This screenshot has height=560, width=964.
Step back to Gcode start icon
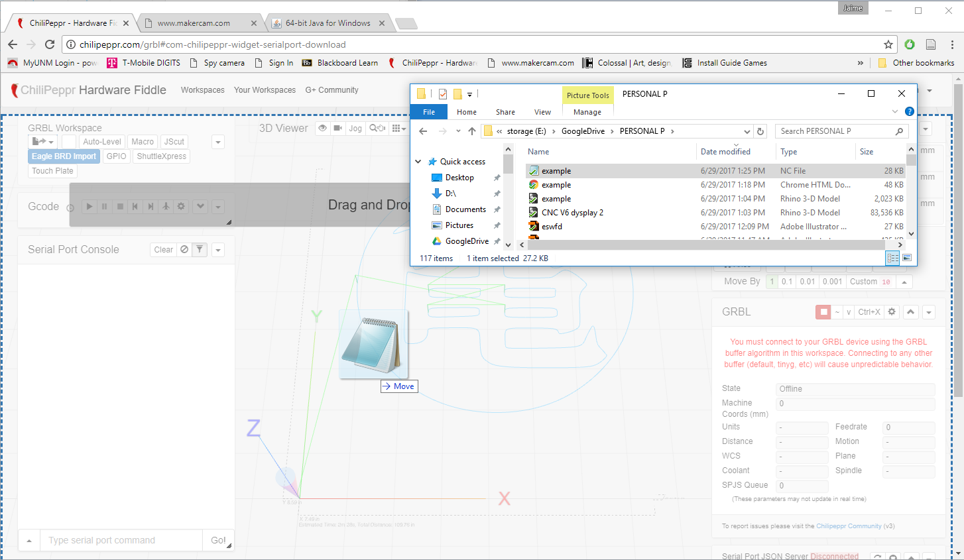[x=135, y=207]
